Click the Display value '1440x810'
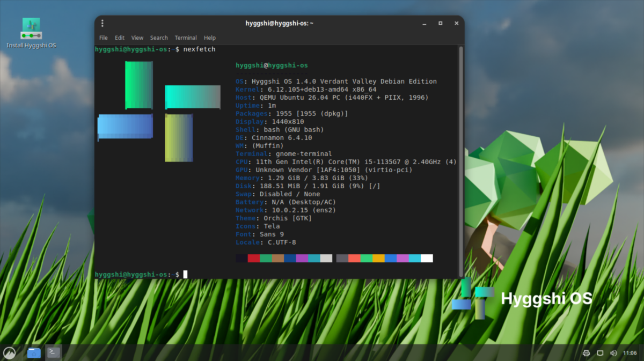The height and width of the screenshot is (361, 644). (x=288, y=122)
